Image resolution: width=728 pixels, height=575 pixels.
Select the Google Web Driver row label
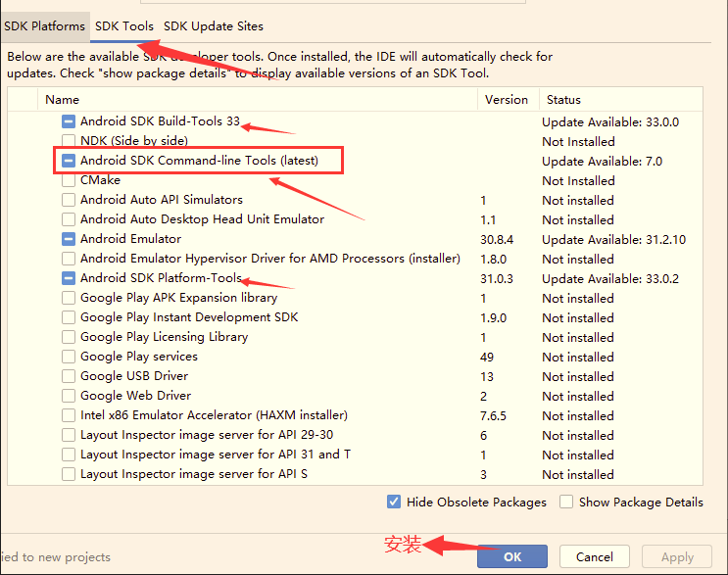point(135,396)
